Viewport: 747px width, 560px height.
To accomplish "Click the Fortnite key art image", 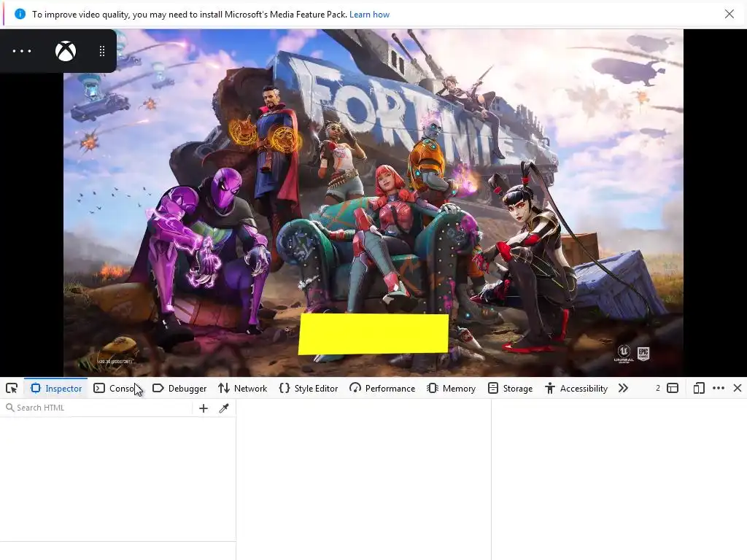I will pyautogui.click(x=373, y=203).
